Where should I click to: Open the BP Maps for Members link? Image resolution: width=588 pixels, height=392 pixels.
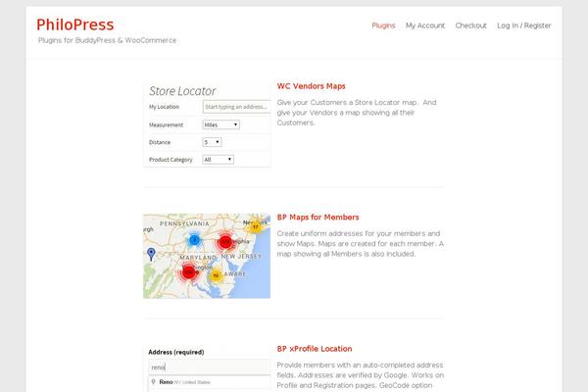click(318, 218)
